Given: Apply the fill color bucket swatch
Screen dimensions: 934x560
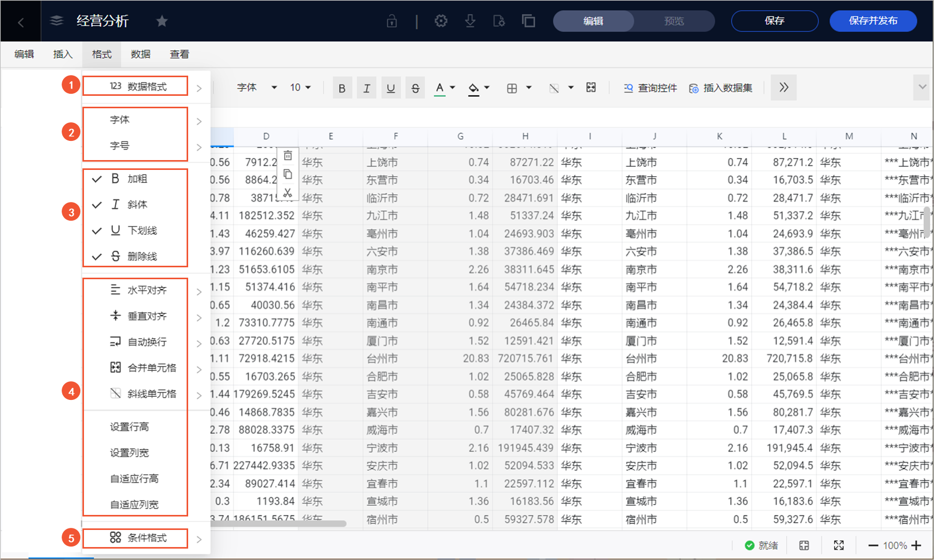Looking at the screenshot, I should coord(474,88).
